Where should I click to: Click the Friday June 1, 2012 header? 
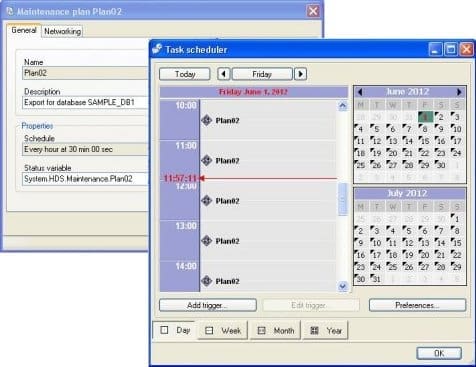(253, 92)
